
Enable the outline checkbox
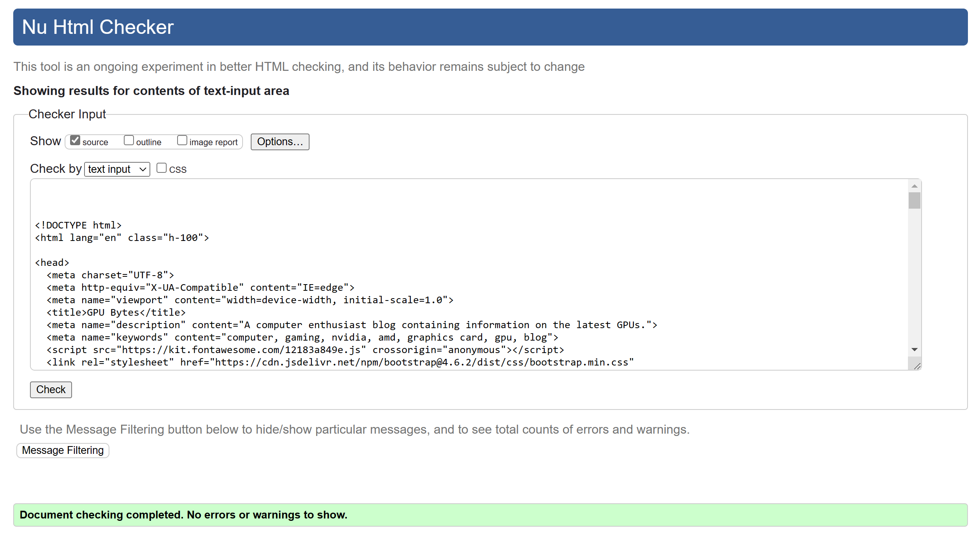point(128,141)
